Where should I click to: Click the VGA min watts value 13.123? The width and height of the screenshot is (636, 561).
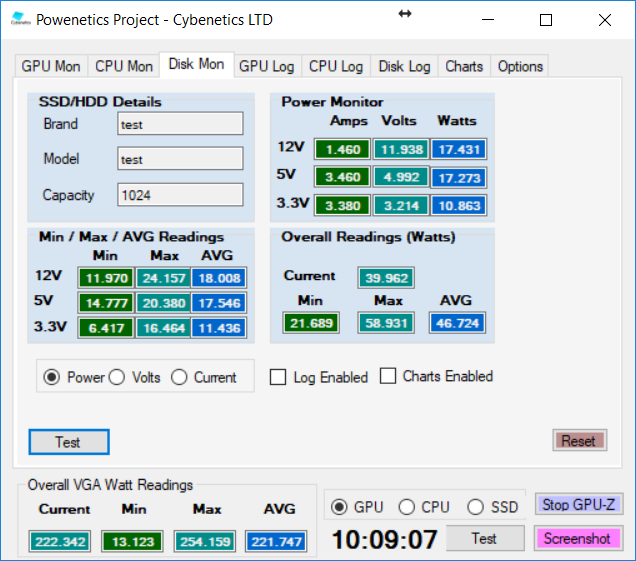[132, 541]
